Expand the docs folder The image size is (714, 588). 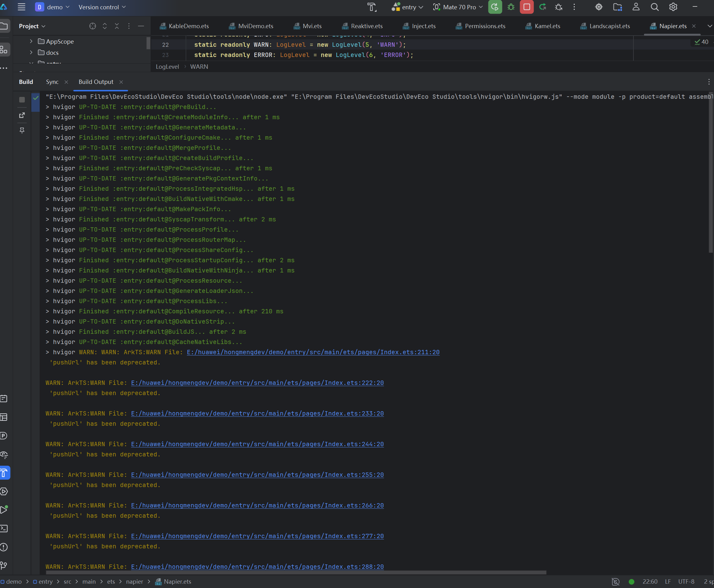pos(31,53)
